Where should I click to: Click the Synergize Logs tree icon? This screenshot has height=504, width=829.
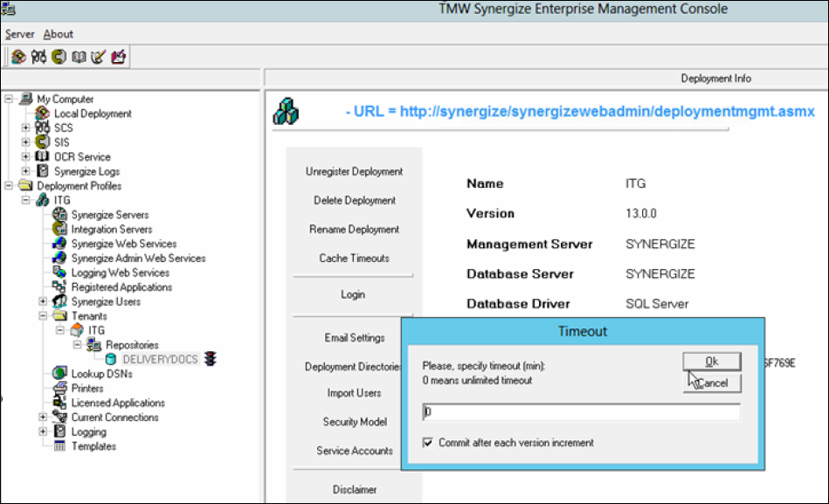42,171
